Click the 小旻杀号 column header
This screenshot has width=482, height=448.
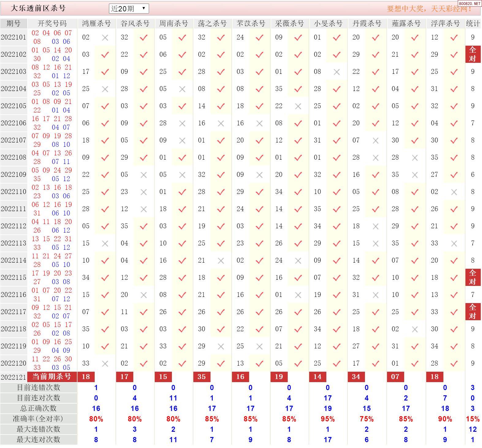coord(328,23)
